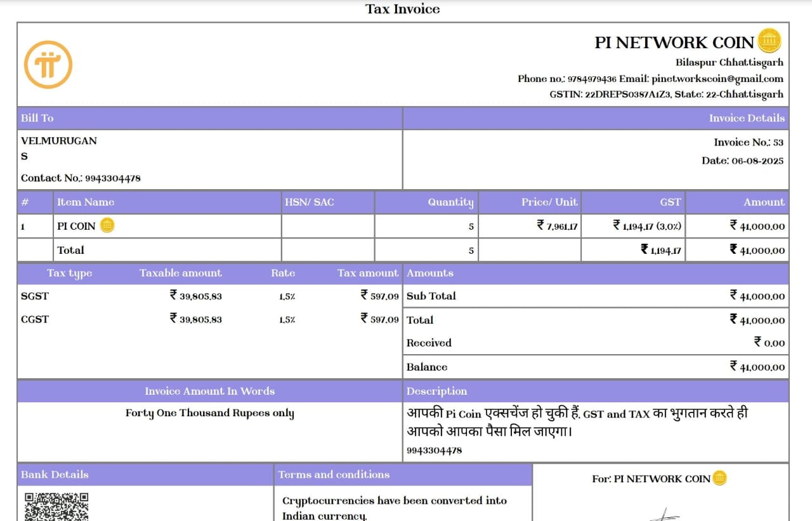Click the "Balance" label
The image size is (812, 521).
click(427, 367)
